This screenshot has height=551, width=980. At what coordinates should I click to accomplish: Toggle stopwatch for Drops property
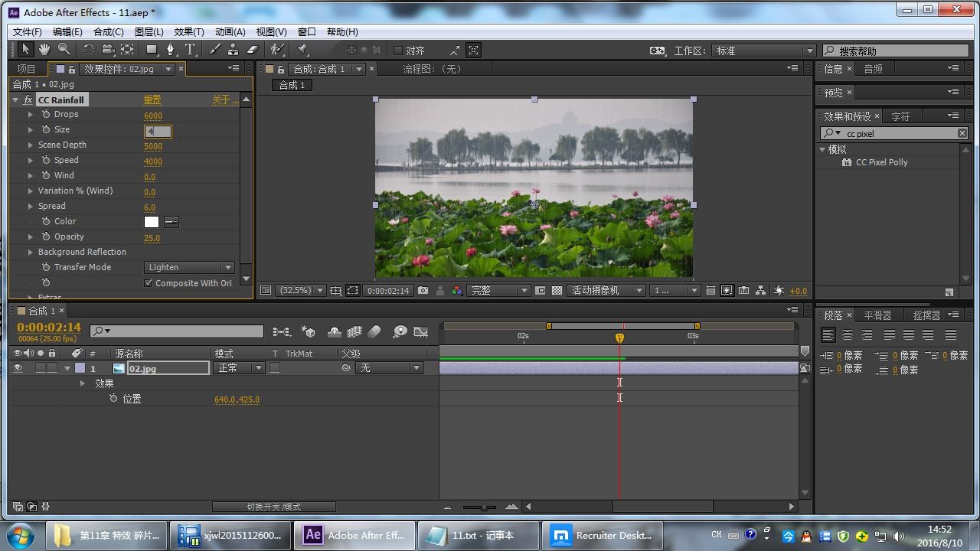coord(46,114)
